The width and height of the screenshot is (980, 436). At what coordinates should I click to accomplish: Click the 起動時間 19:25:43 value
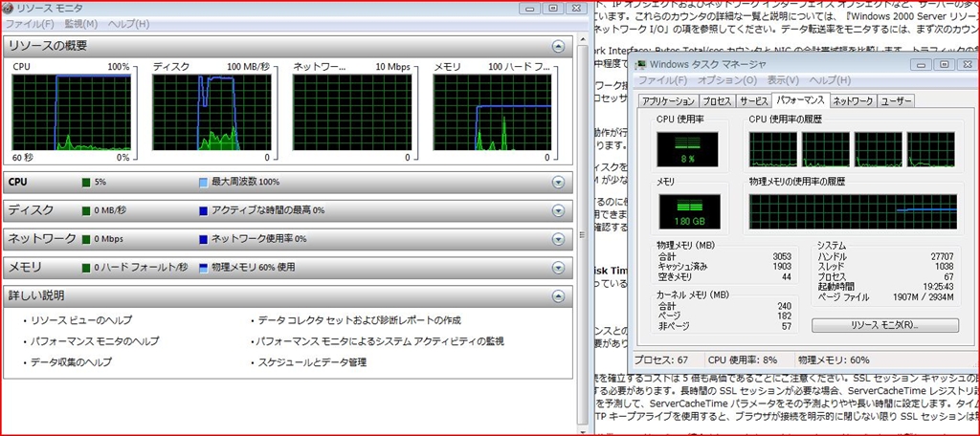click(x=937, y=287)
